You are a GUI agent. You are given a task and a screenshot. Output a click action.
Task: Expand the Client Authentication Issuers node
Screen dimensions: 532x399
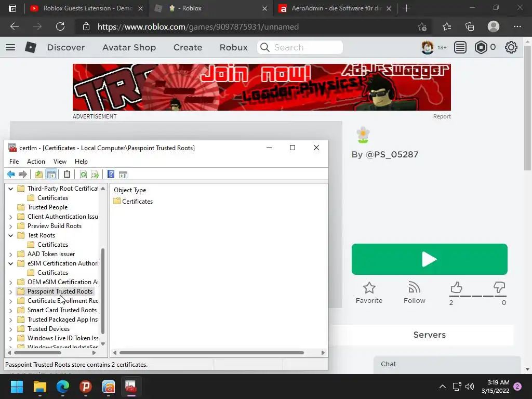[10, 217]
